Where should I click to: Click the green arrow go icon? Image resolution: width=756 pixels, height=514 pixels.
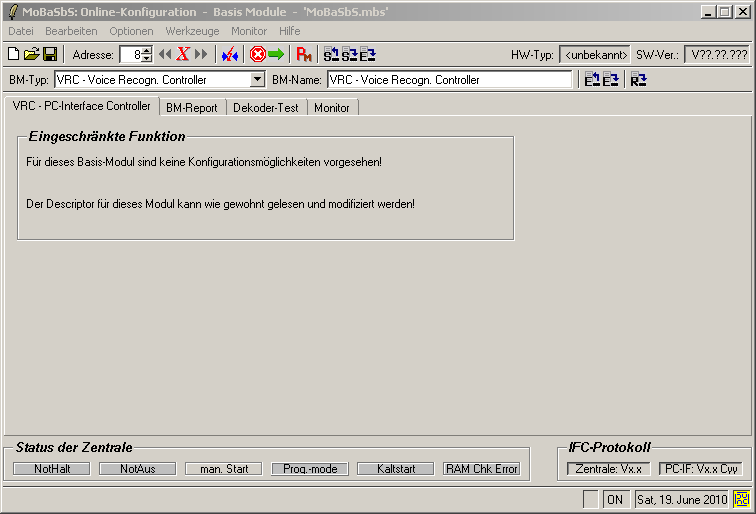click(276, 55)
